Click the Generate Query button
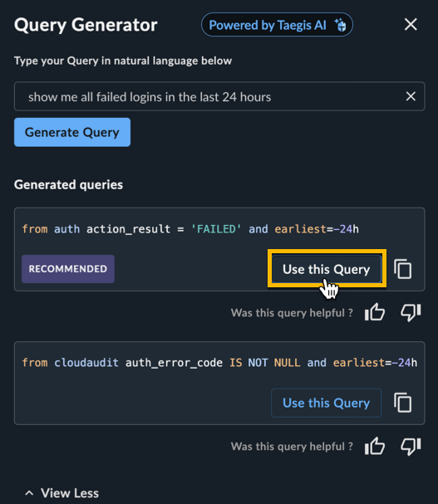The width and height of the screenshot is (438, 504). (72, 132)
